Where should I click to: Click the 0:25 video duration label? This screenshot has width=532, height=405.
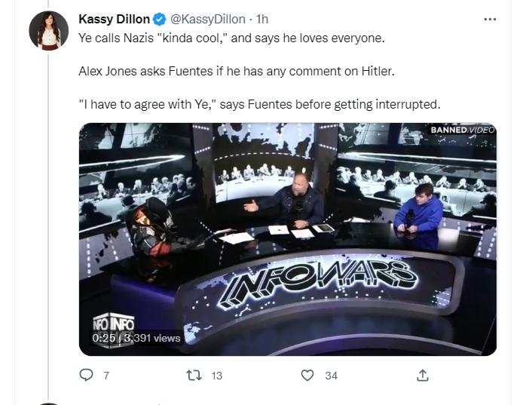coord(103,338)
